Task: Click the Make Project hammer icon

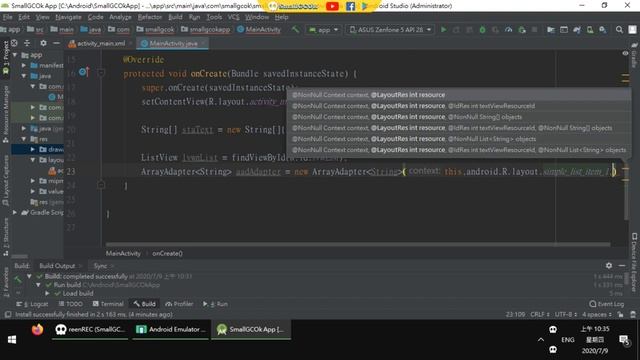Action: (295, 29)
